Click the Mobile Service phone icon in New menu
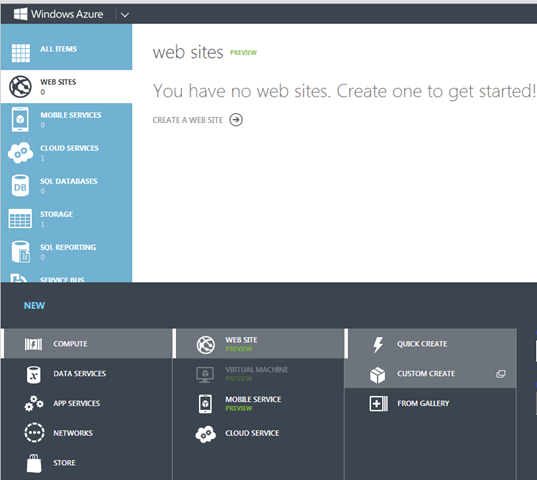The height and width of the screenshot is (480, 537). [205, 404]
